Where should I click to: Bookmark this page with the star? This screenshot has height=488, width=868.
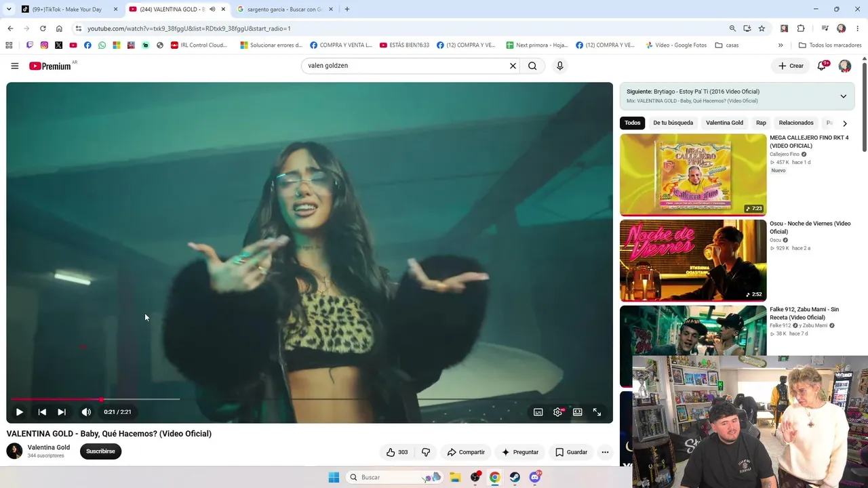[762, 28]
